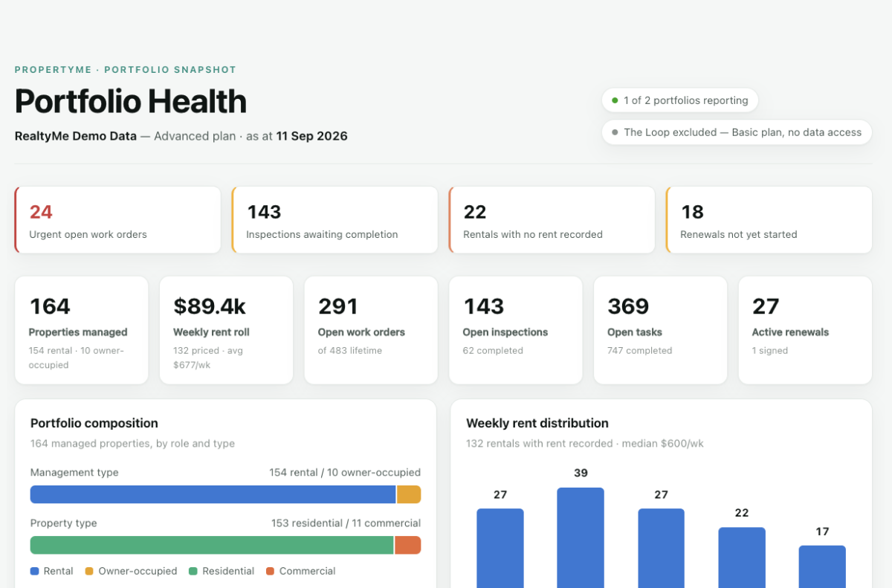The height and width of the screenshot is (588, 892).
Task: Click the 'Property type' label
Action: 64,523
